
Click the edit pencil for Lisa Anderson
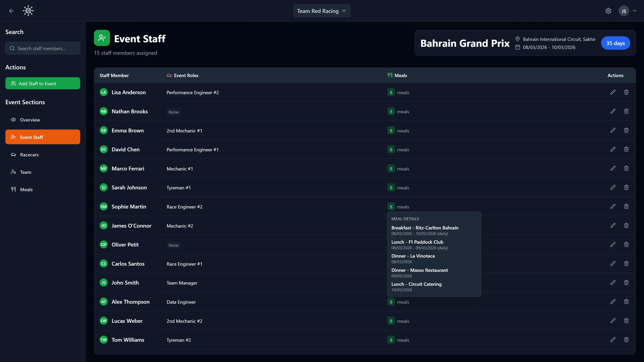pyautogui.click(x=613, y=92)
